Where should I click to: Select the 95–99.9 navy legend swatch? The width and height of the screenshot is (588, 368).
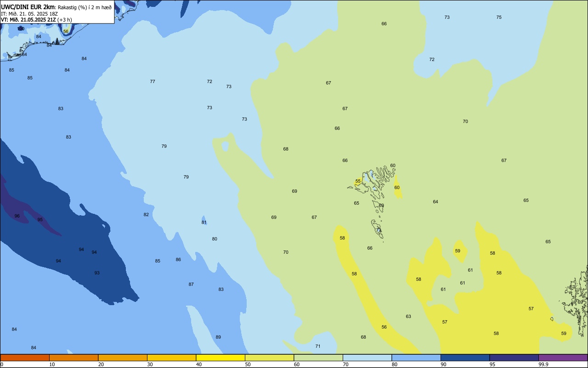(x=514, y=357)
